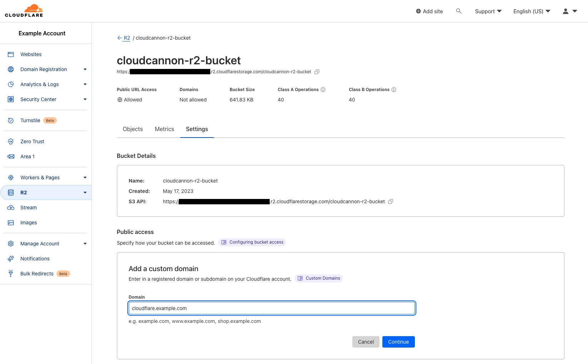Open Zero Trust from the sidebar

pyautogui.click(x=32, y=141)
